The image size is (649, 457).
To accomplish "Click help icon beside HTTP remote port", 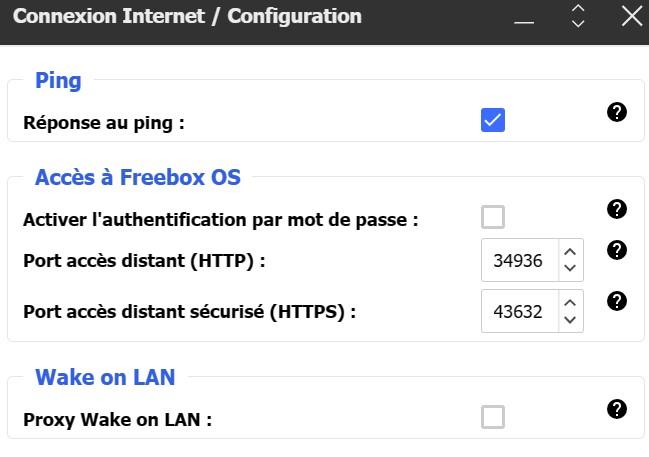I will click(x=617, y=250).
